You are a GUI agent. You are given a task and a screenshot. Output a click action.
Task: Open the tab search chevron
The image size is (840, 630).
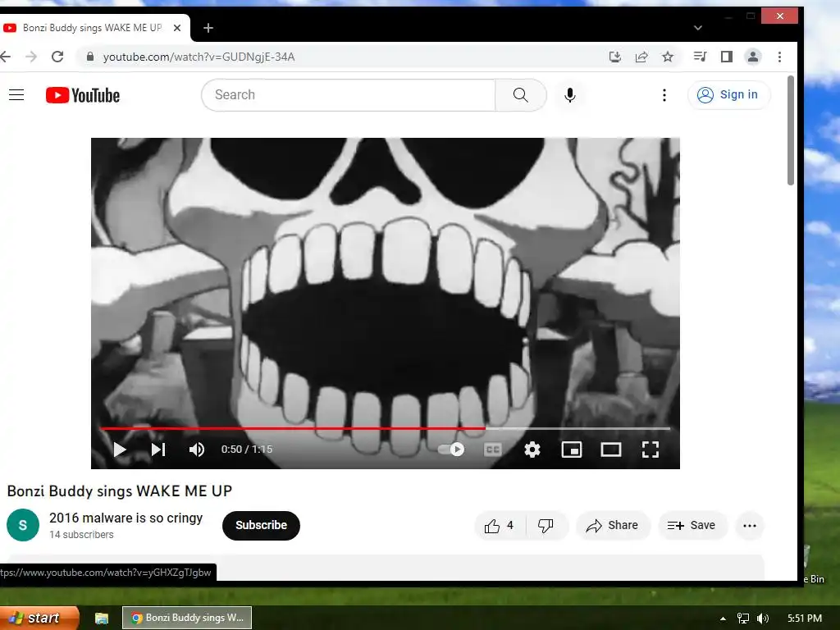pos(697,28)
